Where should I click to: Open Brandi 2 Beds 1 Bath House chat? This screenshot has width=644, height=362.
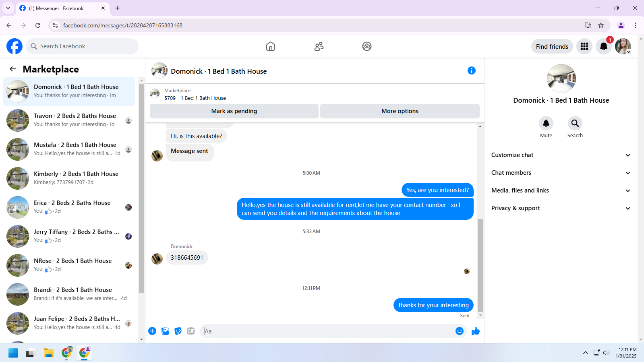[69, 294]
